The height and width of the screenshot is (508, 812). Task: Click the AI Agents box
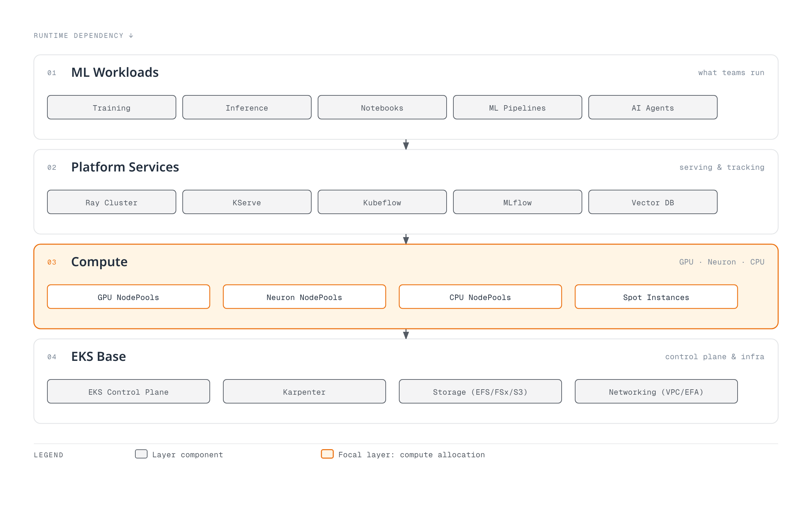pos(653,107)
